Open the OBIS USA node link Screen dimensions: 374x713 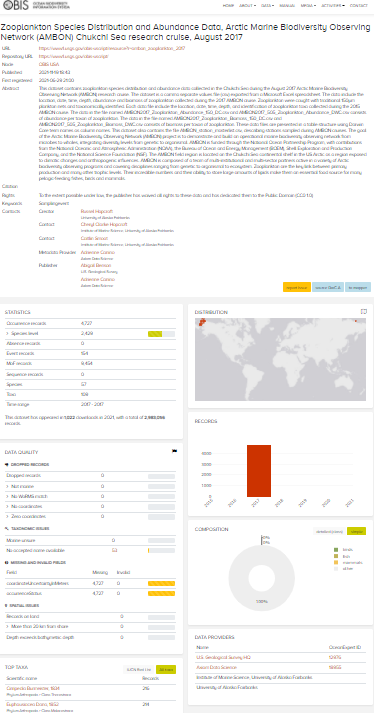coord(49,65)
